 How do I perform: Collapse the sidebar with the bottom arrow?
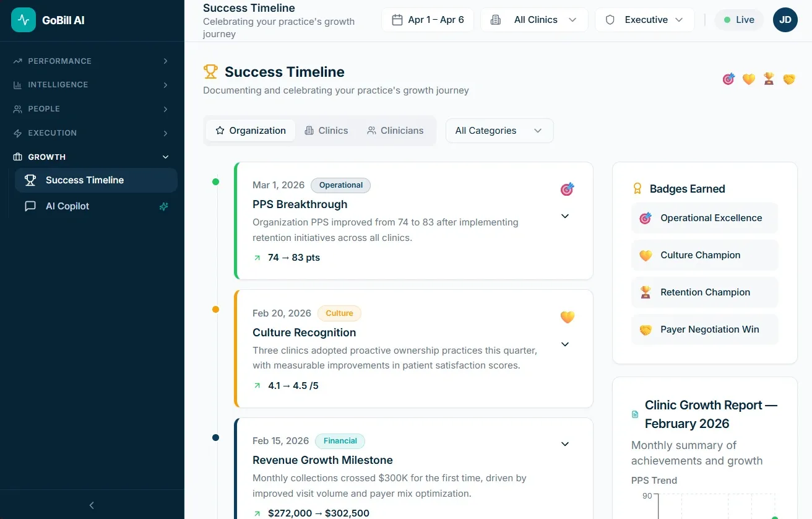point(92,505)
